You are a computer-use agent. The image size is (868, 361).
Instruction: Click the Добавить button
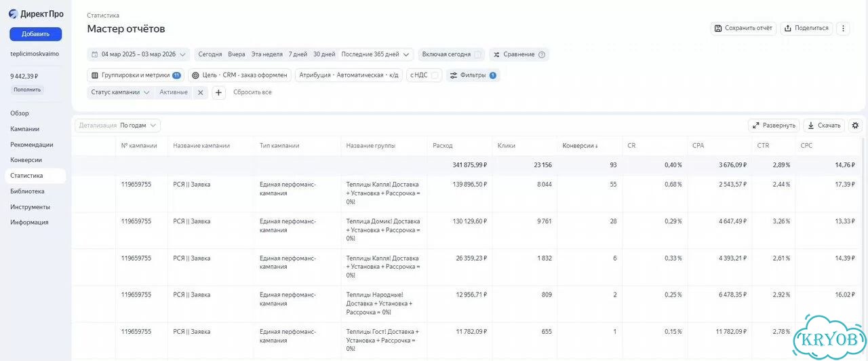click(x=35, y=34)
